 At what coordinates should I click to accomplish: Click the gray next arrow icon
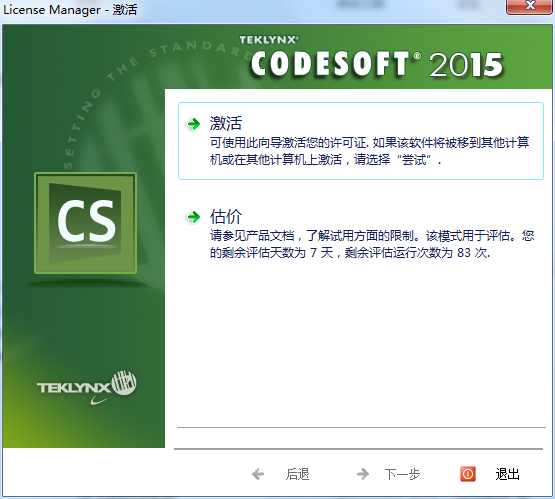[x=363, y=474]
